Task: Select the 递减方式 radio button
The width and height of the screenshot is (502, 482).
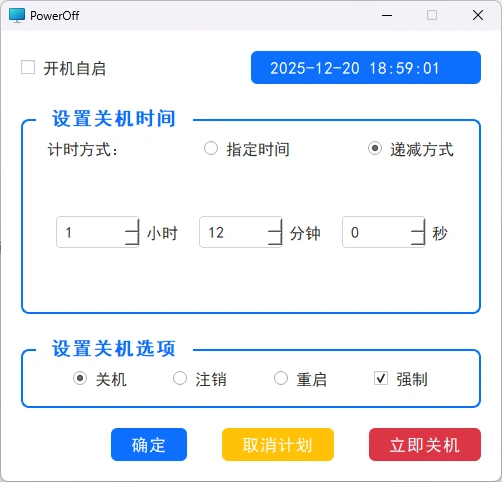Action: click(x=375, y=148)
